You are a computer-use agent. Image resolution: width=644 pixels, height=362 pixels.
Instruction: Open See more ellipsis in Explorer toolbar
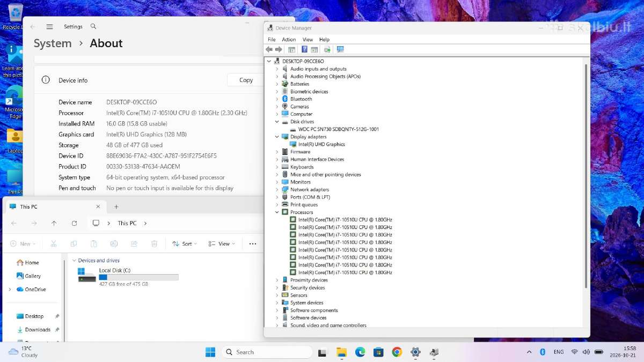[253, 243]
